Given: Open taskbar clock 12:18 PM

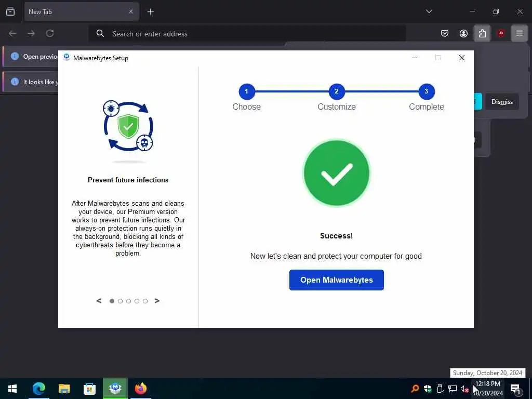Looking at the screenshot, I should [488, 389].
